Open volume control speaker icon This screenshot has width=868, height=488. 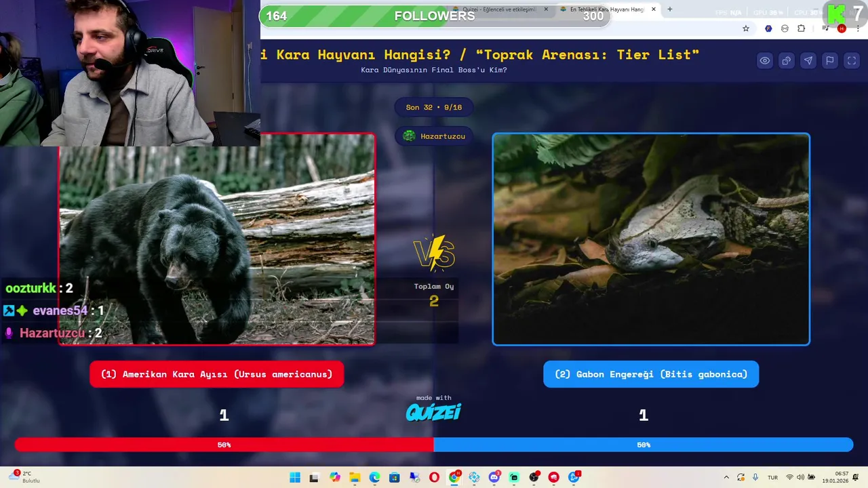coord(800,477)
